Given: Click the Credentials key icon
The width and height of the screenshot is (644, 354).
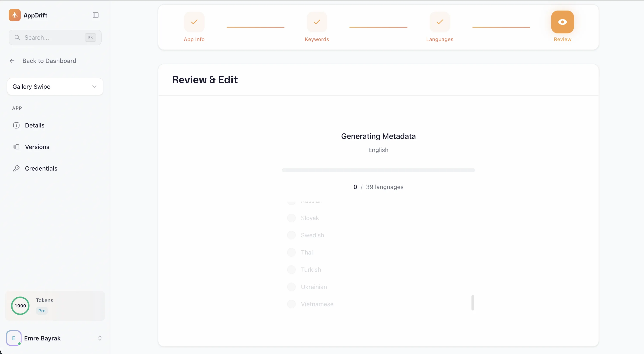Looking at the screenshot, I should click(16, 169).
